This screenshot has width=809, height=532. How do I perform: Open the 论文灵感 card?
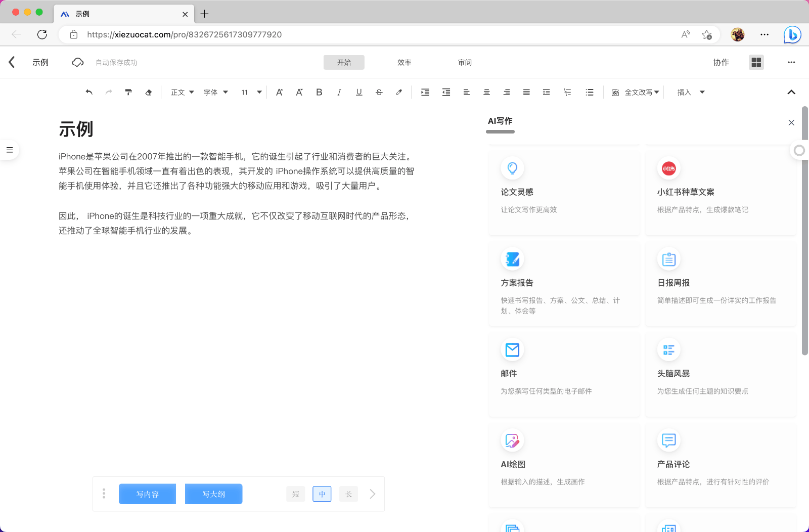[x=564, y=192]
